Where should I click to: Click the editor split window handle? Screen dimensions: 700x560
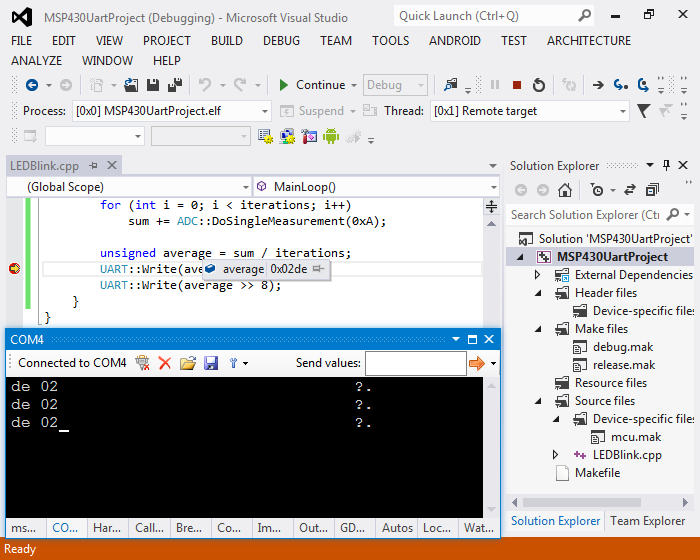(491, 206)
